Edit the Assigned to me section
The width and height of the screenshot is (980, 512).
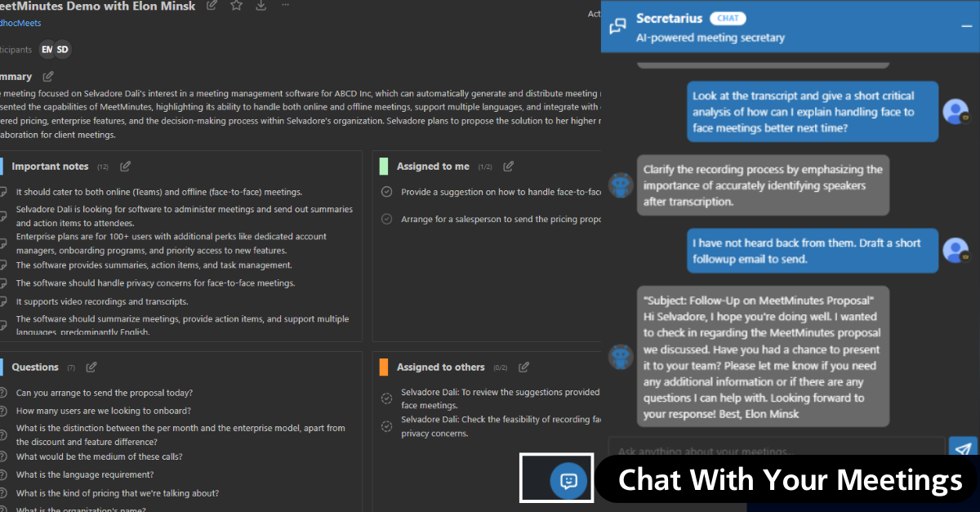pos(508,167)
